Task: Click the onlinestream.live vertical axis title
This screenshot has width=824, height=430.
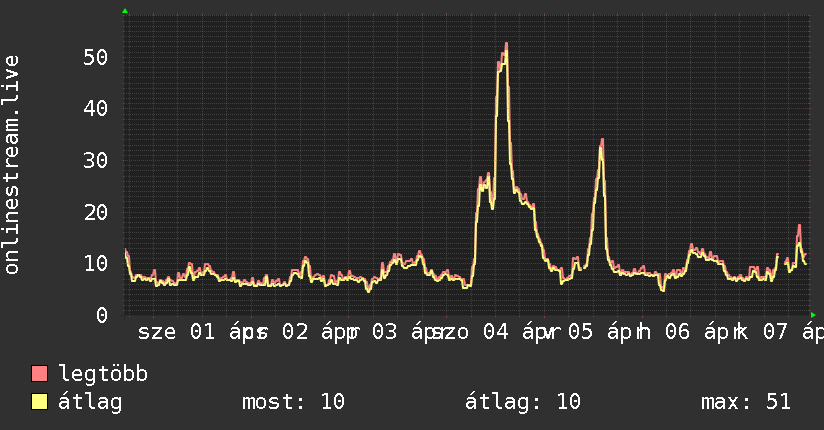Action: (12, 165)
